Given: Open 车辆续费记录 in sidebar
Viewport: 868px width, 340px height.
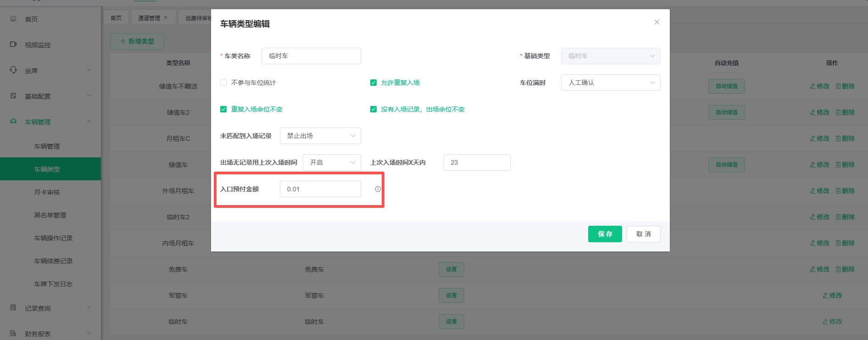Looking at the screenshot, I should (x=53, y=261).
